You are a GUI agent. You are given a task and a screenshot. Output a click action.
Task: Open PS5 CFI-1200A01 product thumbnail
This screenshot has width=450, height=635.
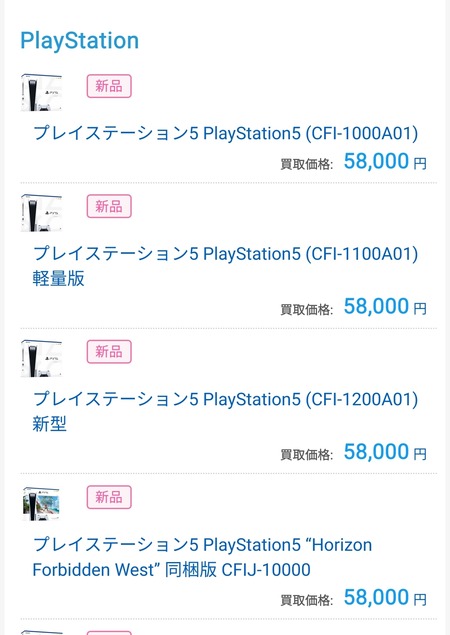point(41,358)
